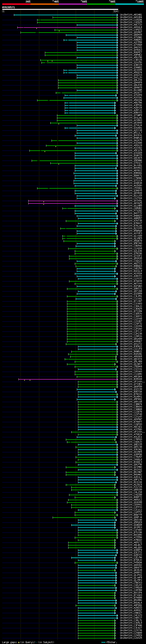Click hit label UniRef100_C6MUB2
This screenshot has width=146, height=644.
pos(131,208)
